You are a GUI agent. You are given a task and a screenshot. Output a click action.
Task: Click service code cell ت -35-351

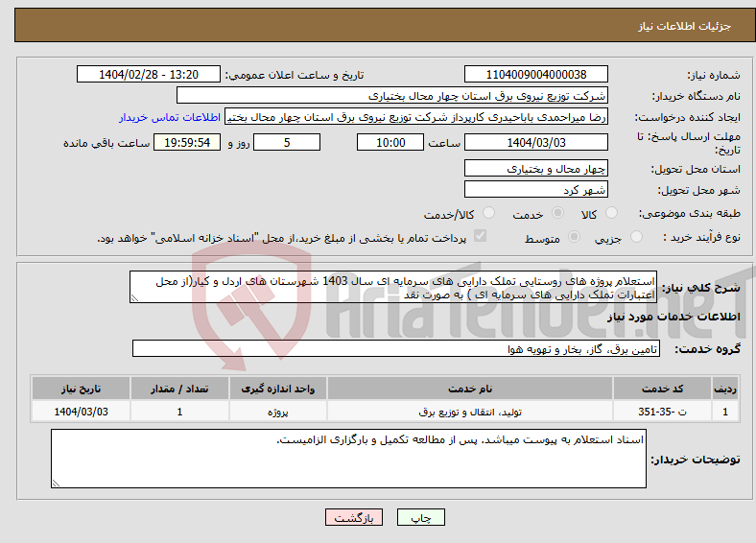[663, 412]
